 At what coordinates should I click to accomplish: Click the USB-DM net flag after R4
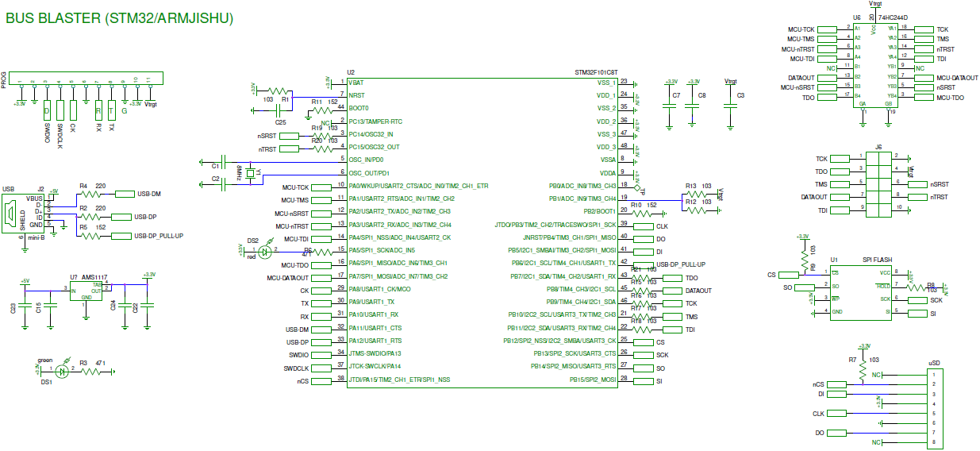[124, 193]
